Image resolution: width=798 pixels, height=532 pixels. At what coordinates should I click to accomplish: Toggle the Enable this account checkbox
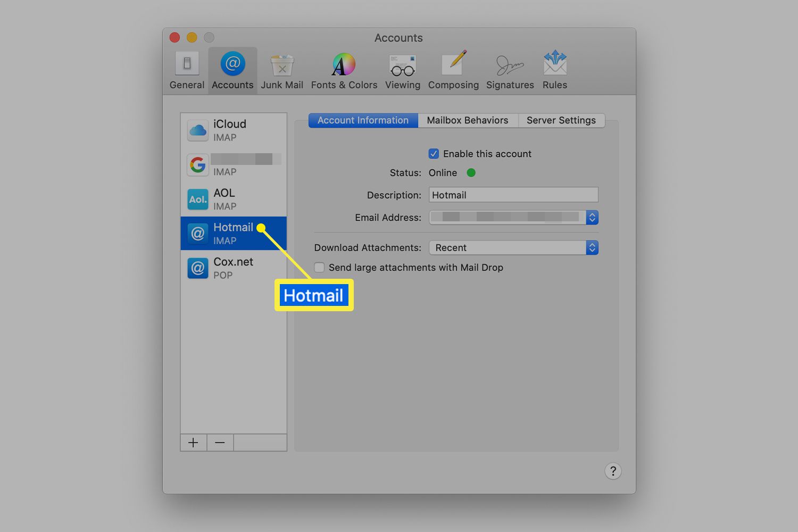click(x=434, y=154)
